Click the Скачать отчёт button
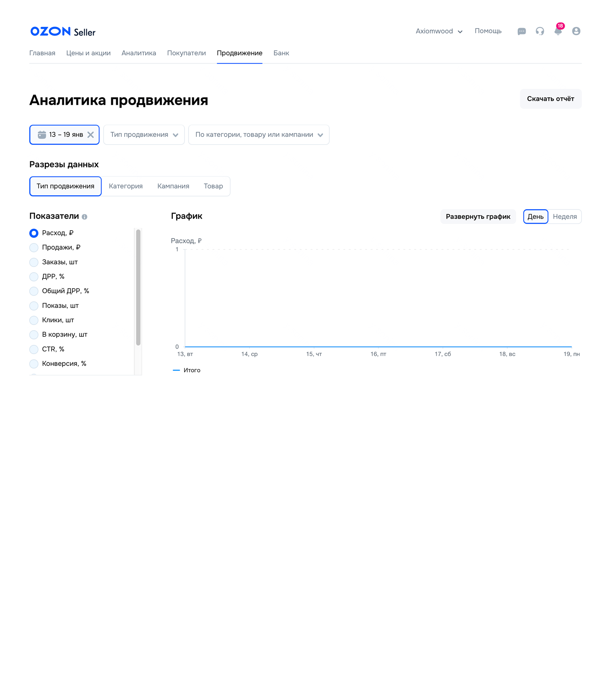This screenshot has width=601, height=700. [550, 99]
